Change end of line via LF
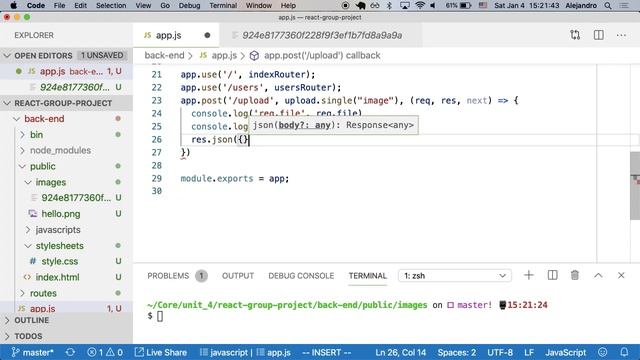The height and width of the screenshot is (360, 640). click(529, 352)
